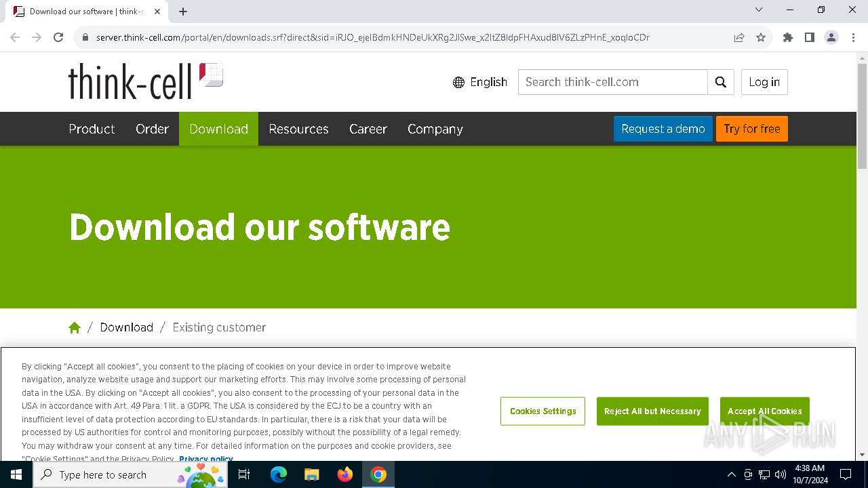Launch Firefox from the taskbar
Image resolution: width=868 pixels, height=488 pixels.
pos(345,474)
